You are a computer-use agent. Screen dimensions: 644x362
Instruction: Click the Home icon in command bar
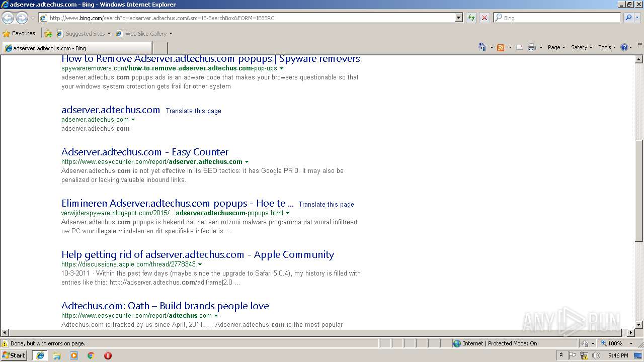pyautogui.click(x=482, y=47)
